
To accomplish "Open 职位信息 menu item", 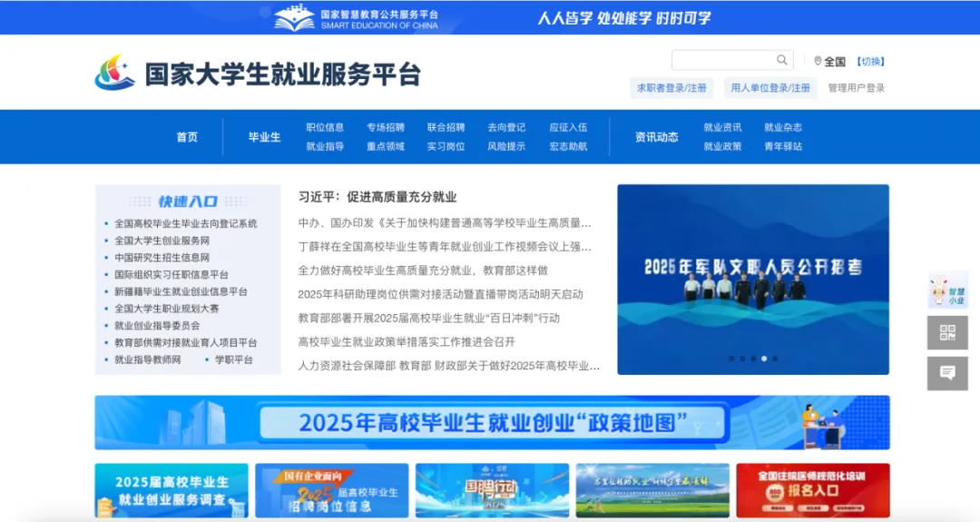I will (x=325, y=127).
